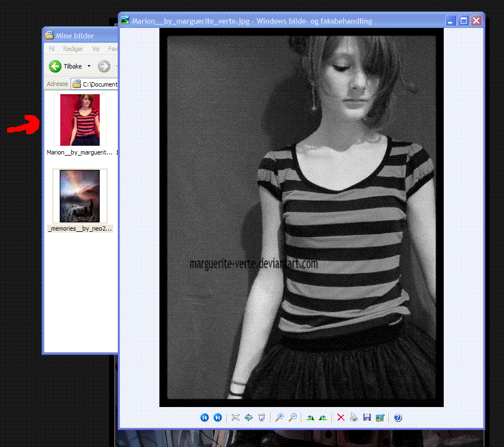The width and height of the screenshot is (504, 447).
Task: Open the Fil menu in Mine bilder
Action: pyautogui.click(x=51, y=49)
